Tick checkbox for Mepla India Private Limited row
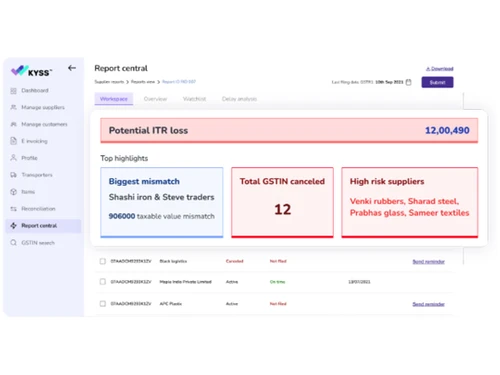 point(103,282)
